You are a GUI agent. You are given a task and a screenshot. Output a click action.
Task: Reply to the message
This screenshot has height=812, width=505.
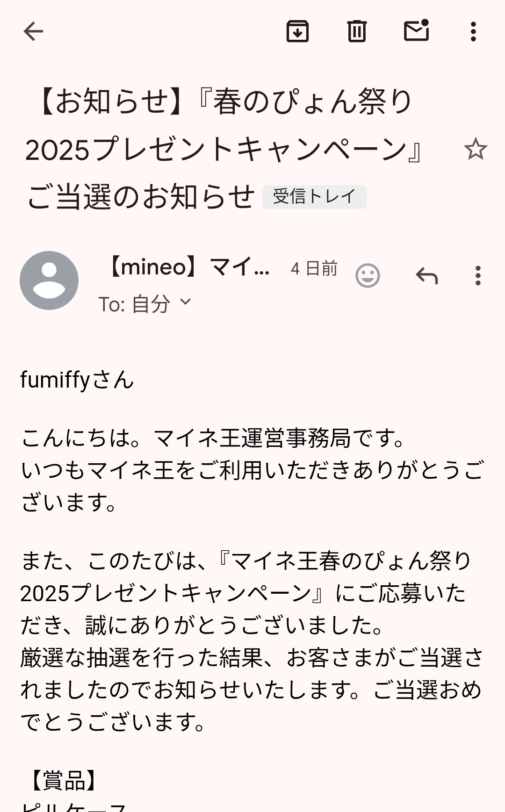pos(427,276)
